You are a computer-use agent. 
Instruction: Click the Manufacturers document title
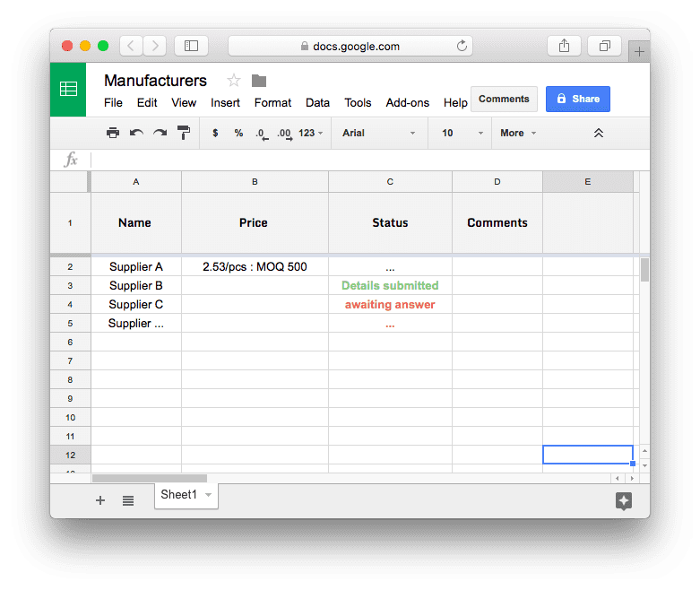[x=155, y=81]
